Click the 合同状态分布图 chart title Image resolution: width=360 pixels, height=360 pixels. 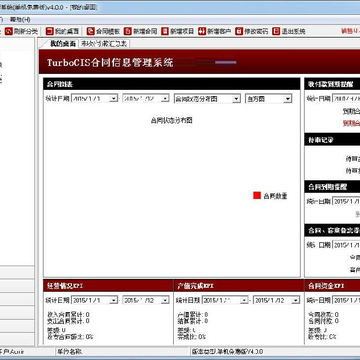171,120
